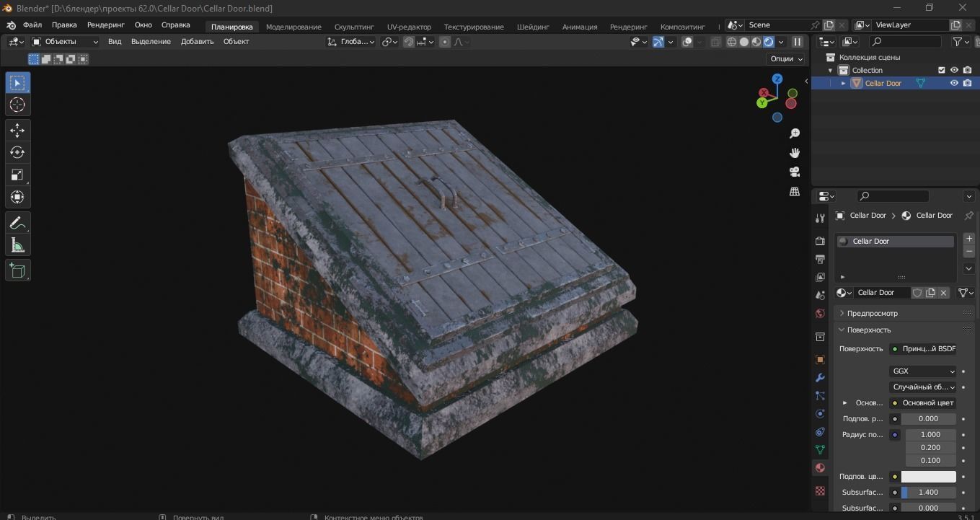The image size is (980, 520).
Task: Open the Texture properties tab
Action: (x=820, y=490)
